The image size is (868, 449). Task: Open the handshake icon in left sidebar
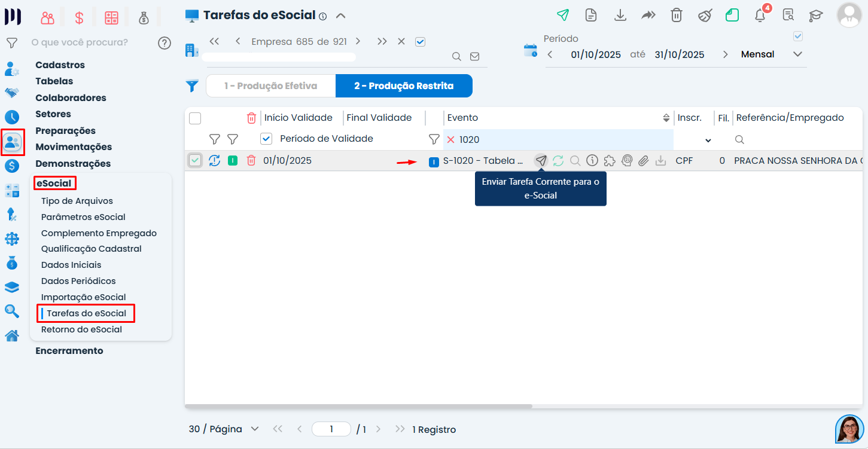[12, 93]
